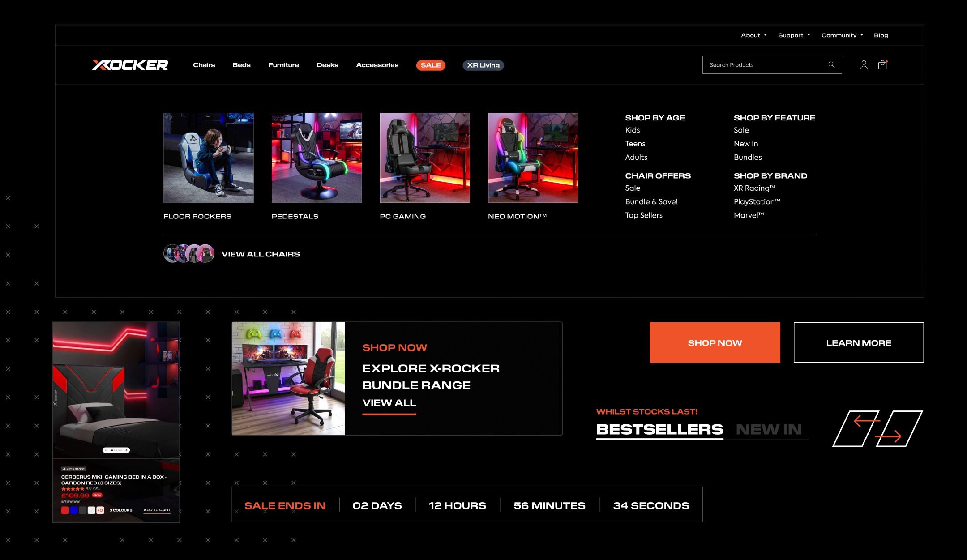Click the left arrow parallelogram carousel button
This screenshot has height=560, width=967.
(x=856, y=428)
